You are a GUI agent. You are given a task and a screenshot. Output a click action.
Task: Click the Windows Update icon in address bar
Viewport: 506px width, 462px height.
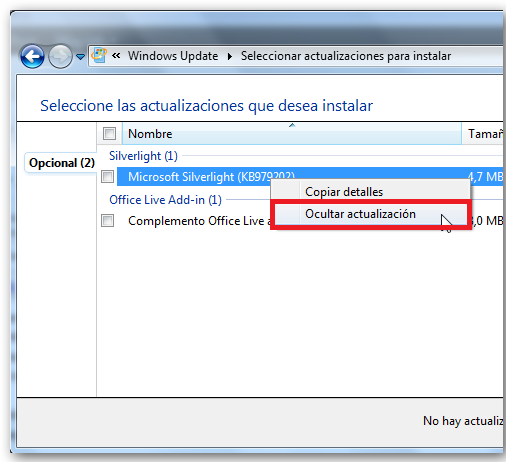[x=99, y=55]
